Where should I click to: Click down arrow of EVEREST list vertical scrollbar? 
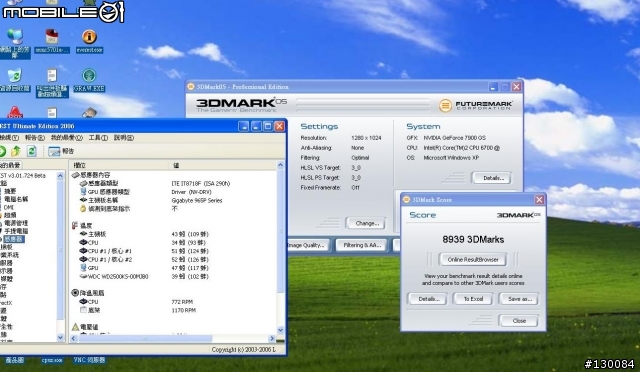pos(280,330)
